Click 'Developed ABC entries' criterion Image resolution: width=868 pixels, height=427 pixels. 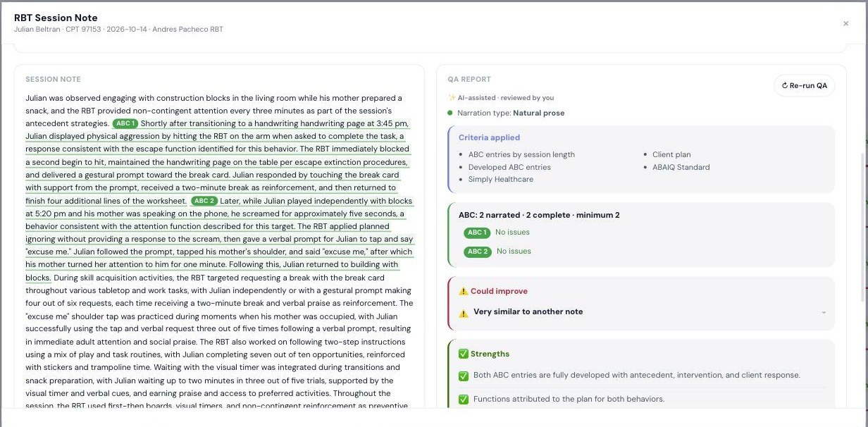(x=509, y=167)
